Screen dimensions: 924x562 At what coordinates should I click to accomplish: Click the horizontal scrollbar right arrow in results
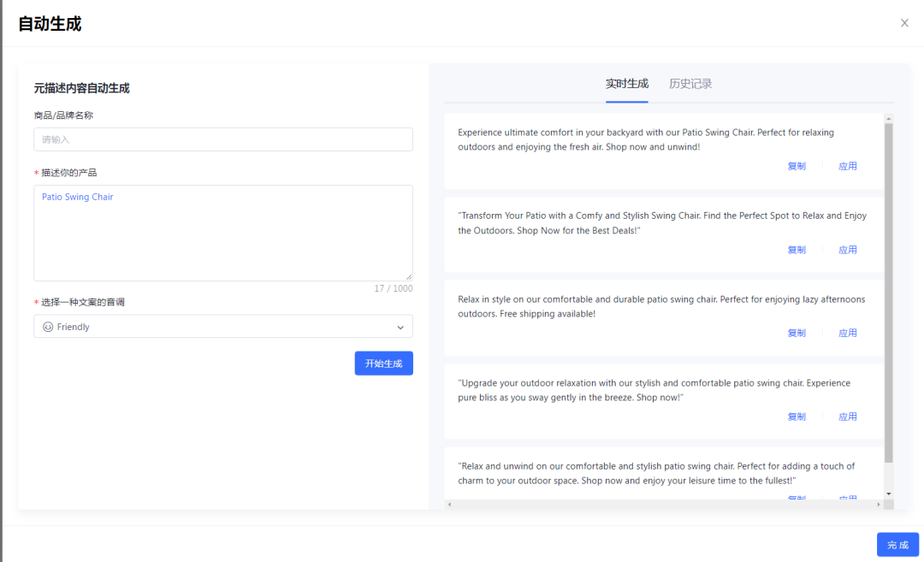pos(878,505)
